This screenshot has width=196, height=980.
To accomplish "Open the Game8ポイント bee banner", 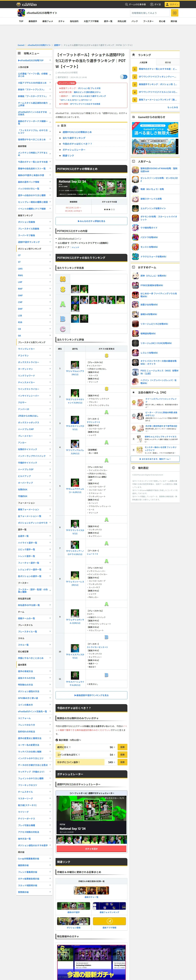I will (155, 130).
